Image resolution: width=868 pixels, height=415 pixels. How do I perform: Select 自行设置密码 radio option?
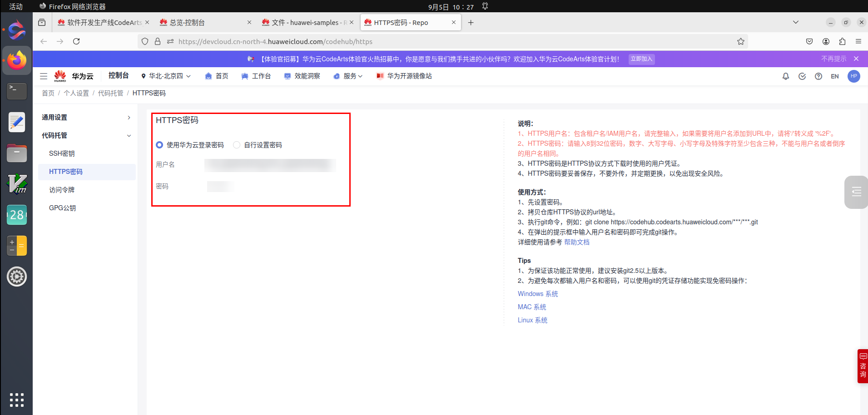237,145
